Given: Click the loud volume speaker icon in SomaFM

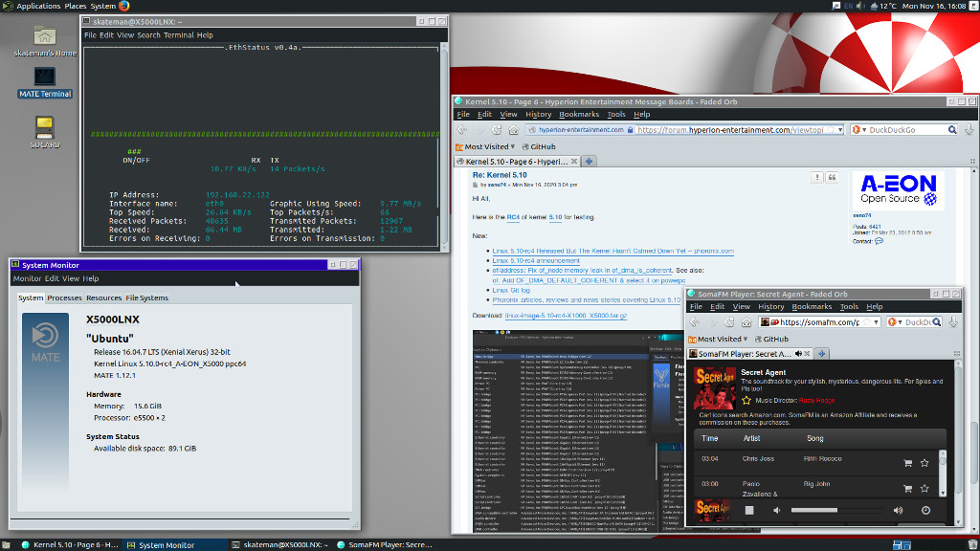Looking at the screenshot, I should [898, 511].
